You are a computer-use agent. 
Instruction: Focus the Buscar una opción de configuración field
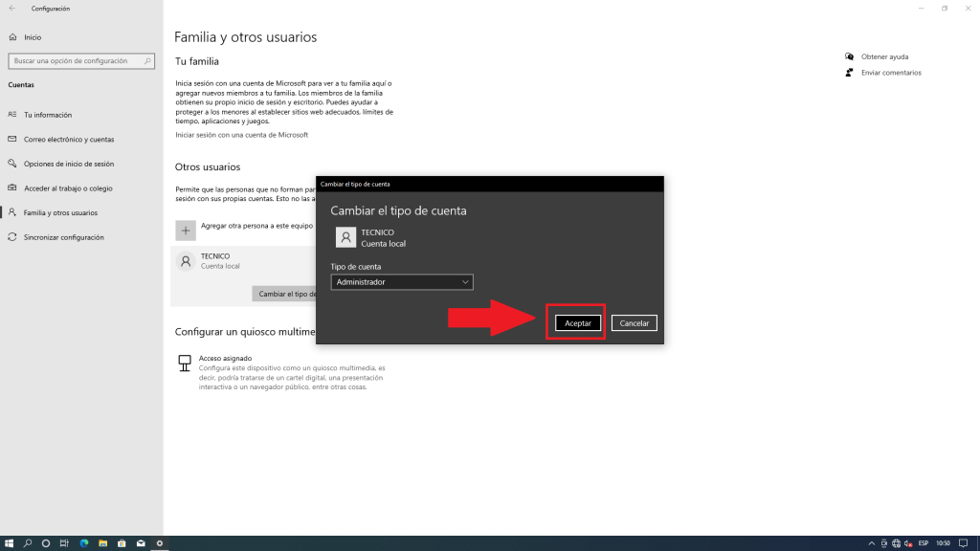pyautogui.click(x=75, y=61)
